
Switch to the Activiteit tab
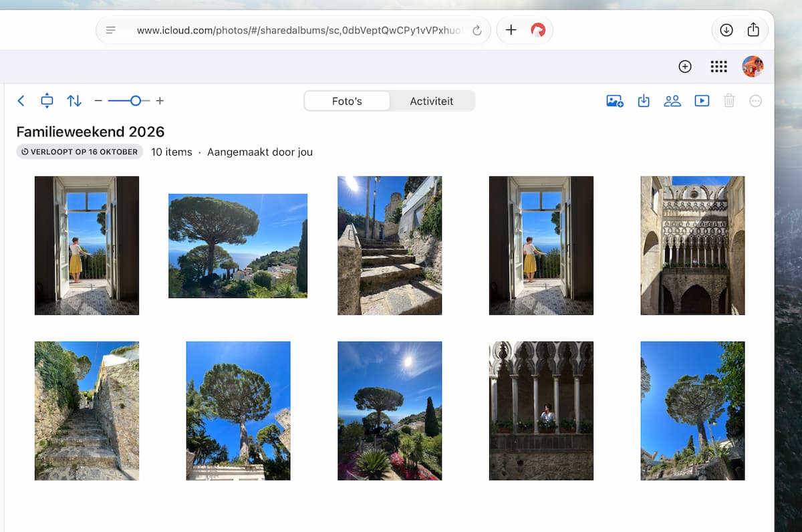432,101
